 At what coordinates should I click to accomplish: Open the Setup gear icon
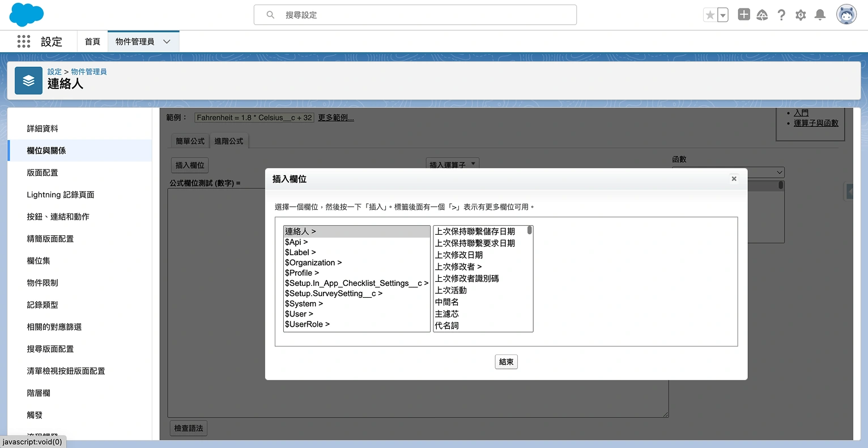coord(801,14)
